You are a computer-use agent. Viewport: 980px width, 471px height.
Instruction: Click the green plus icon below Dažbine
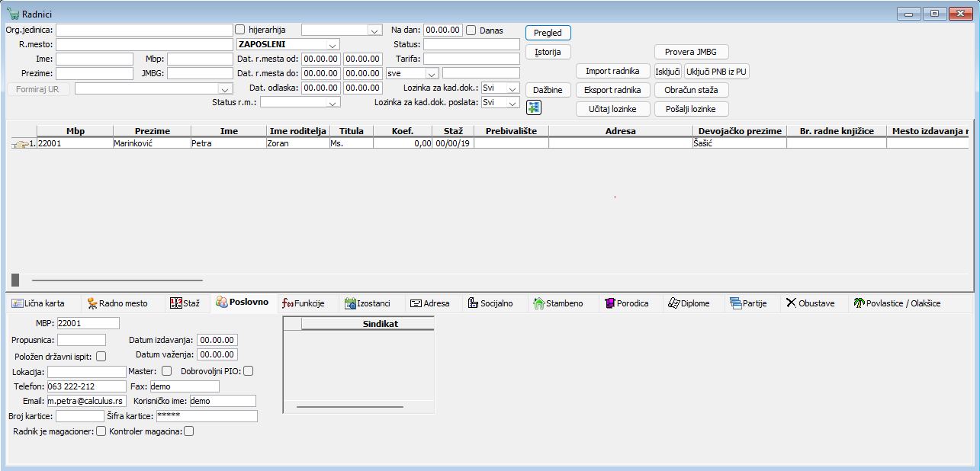[x=533, y=107]
